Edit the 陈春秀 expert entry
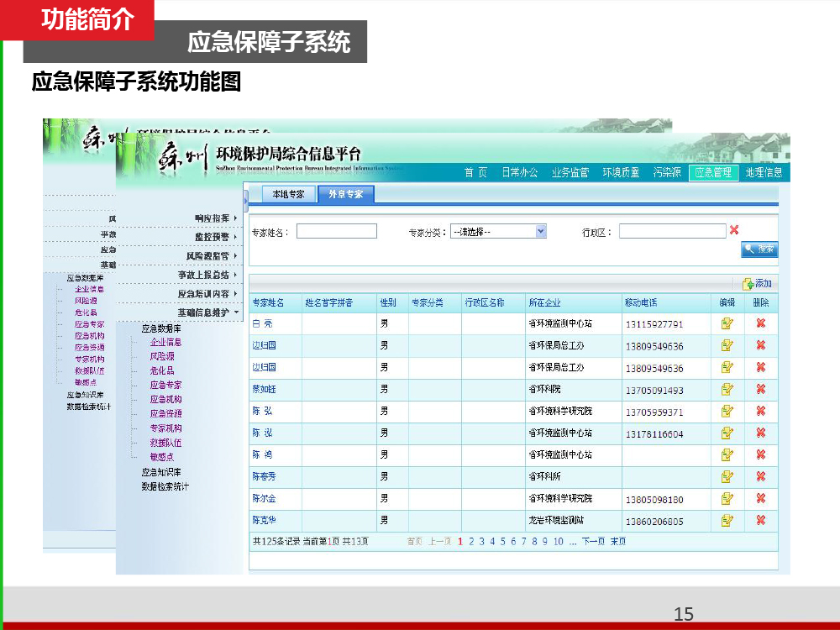This screenshot has width=840, height=630. tap(727, 476)
